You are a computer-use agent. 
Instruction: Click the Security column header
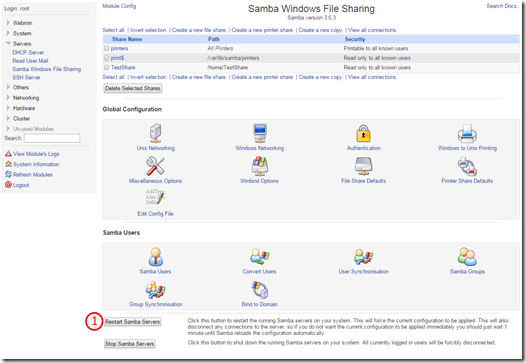(x=355, y=39)
